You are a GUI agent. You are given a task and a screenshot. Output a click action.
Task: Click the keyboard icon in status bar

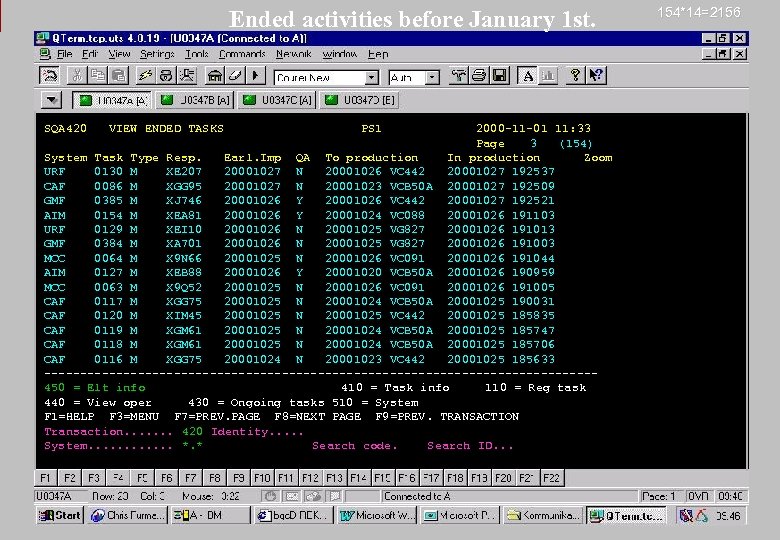[292, 496]
